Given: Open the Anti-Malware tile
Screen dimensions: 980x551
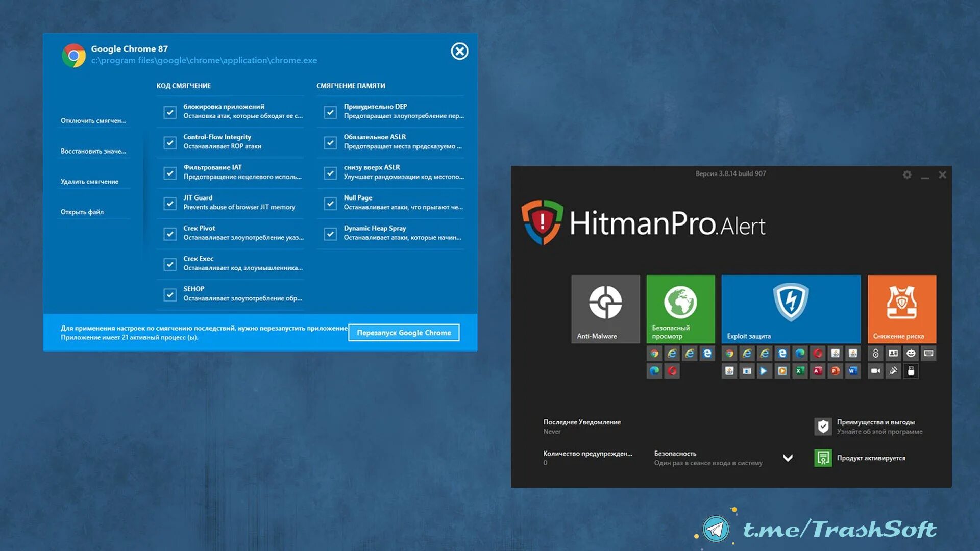Looking at the screenshot, I should click(605, 309).
